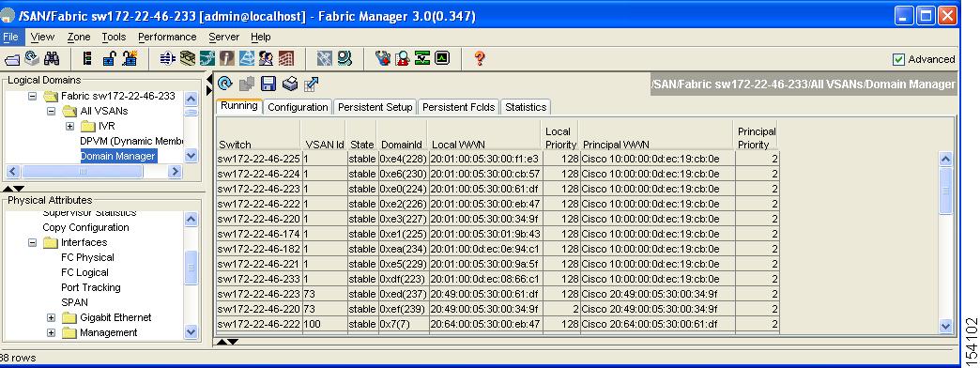Screen dimensions: 980x368
Task: Sort by the DomainId column header
Action: pyautogui.click(x=402, y=135)
